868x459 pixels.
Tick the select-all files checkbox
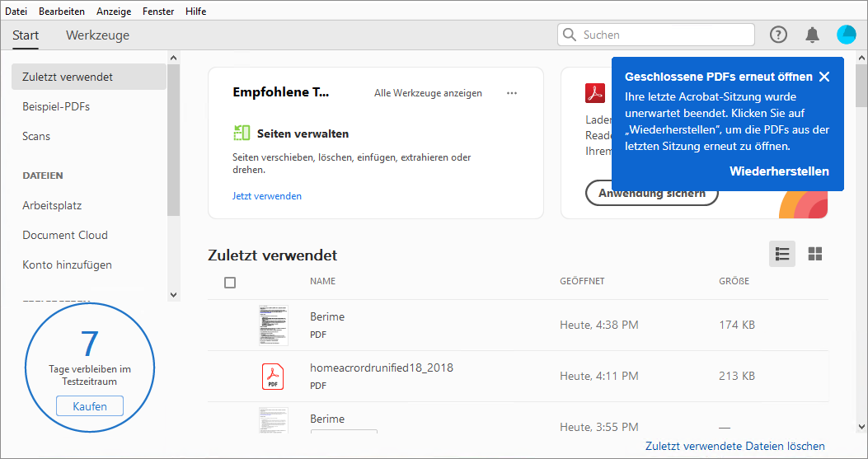(230, 283)
